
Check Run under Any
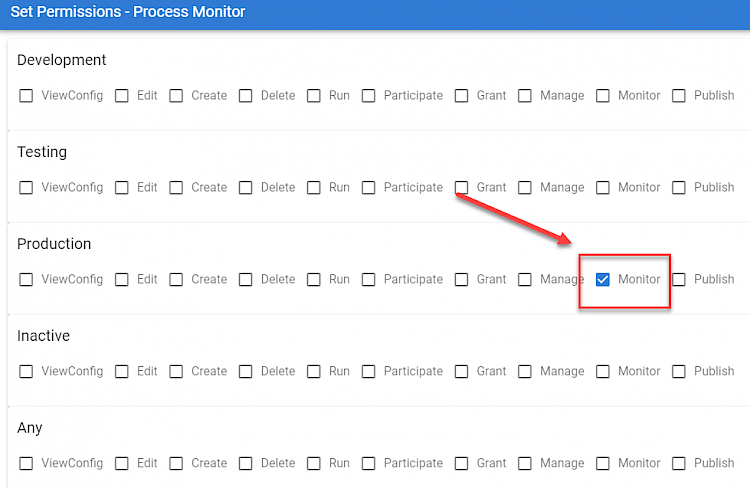tap(314, 463)
